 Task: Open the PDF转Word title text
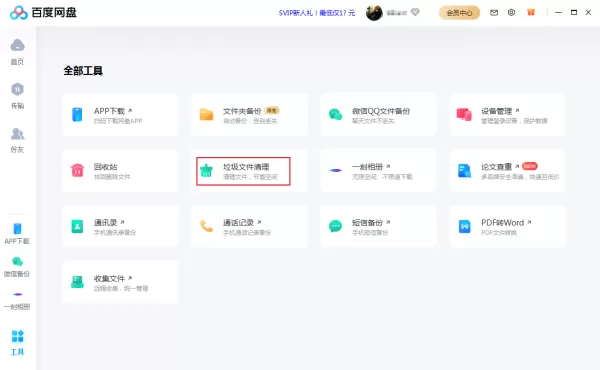click(502, 223)
